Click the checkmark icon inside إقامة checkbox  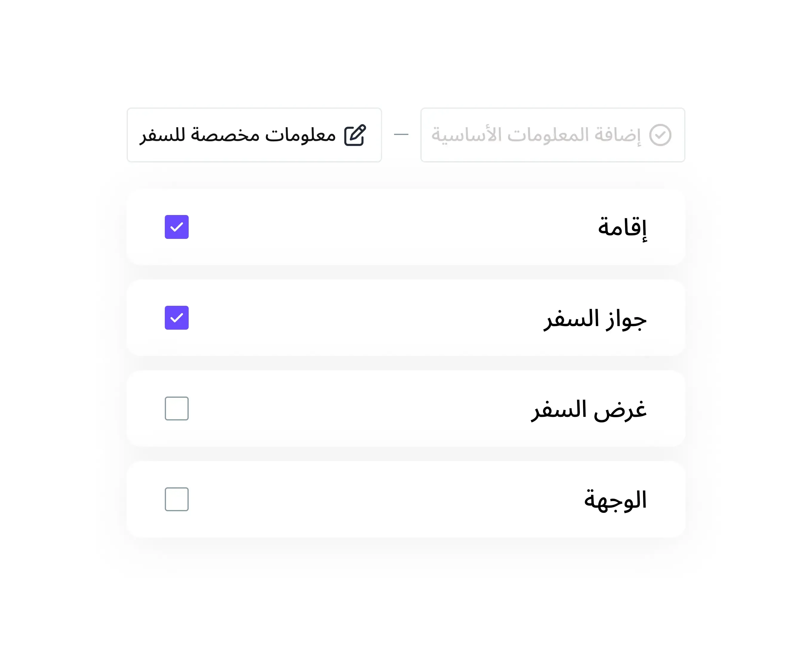click(176, 227)
